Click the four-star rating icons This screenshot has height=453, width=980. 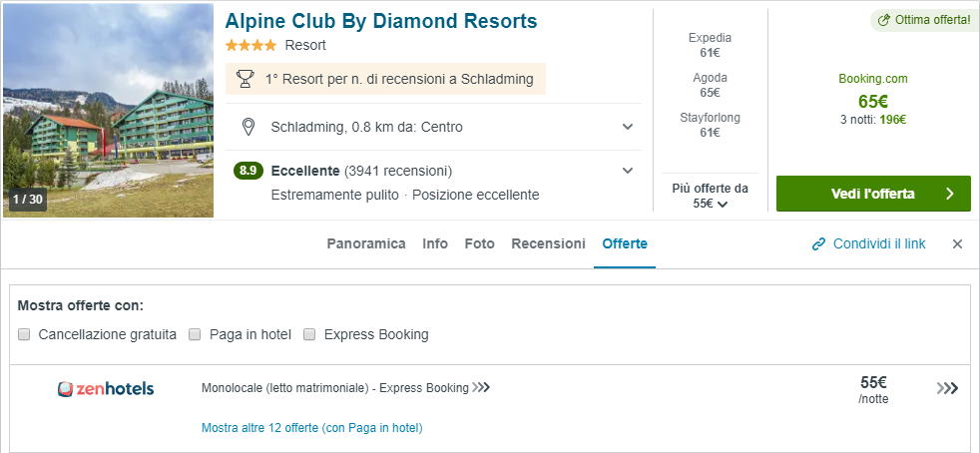coord(250,46)
